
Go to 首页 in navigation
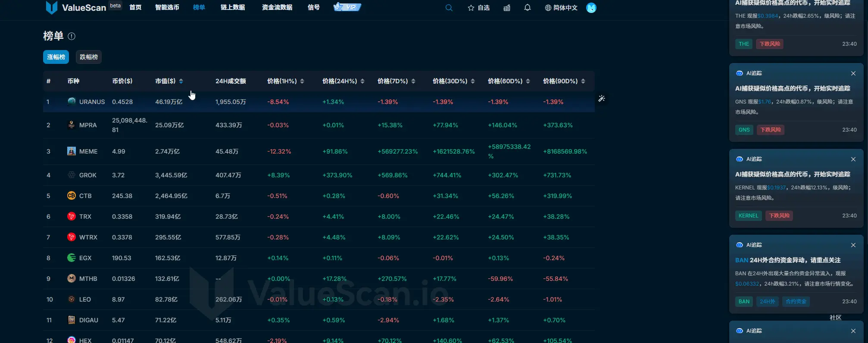pos(135,7)
